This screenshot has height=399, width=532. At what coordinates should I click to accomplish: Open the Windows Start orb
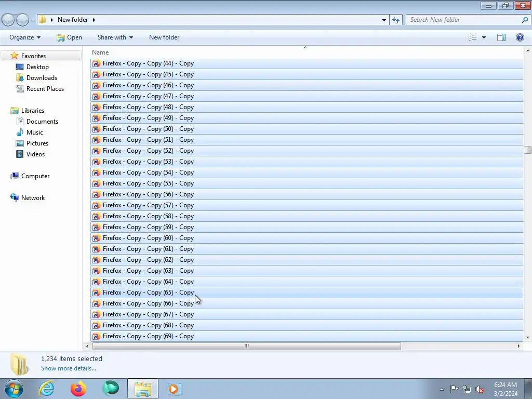point(14,389)
